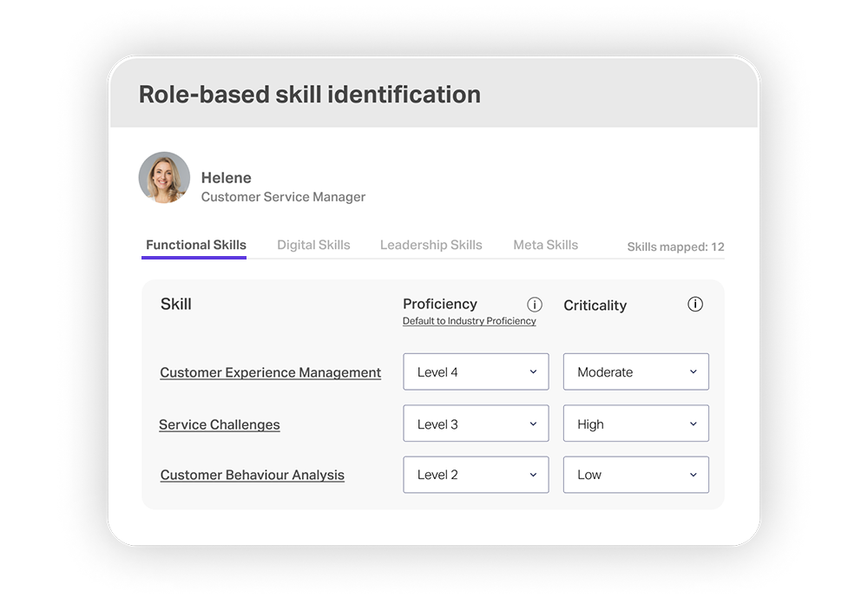Open the Customer Experience Management skill link
868x598 pixels.
coord(270,372)
